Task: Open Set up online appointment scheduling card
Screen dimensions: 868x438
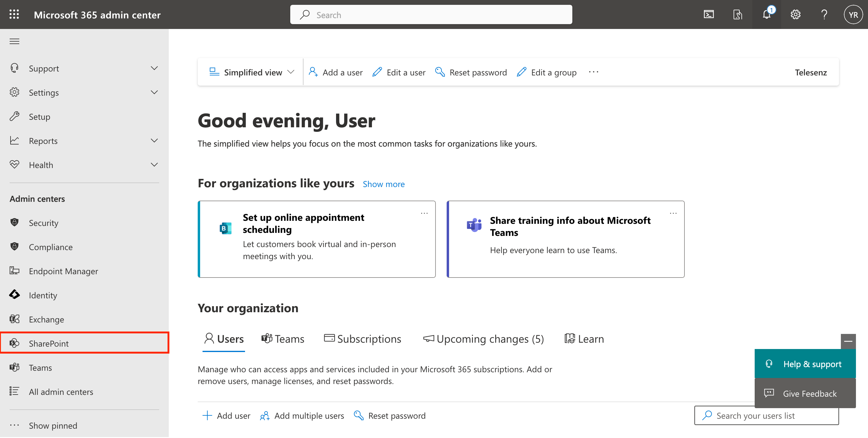Action: coord(316,240)
